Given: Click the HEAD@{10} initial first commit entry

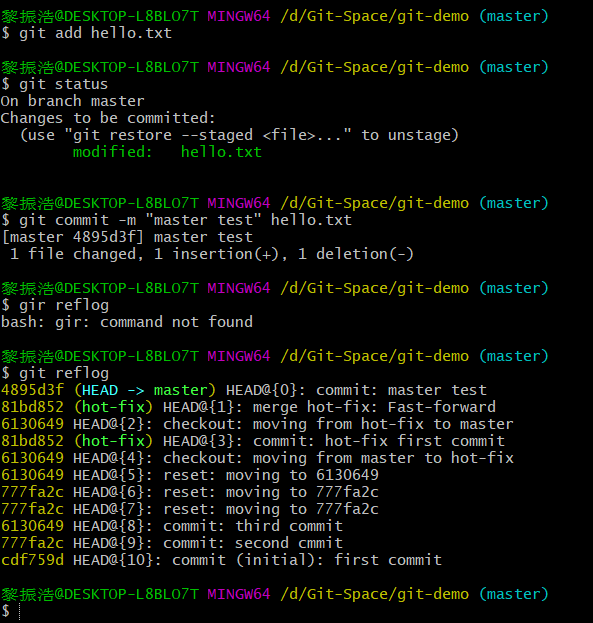Looking at the screenshot, I should click(x=221, y=561).
